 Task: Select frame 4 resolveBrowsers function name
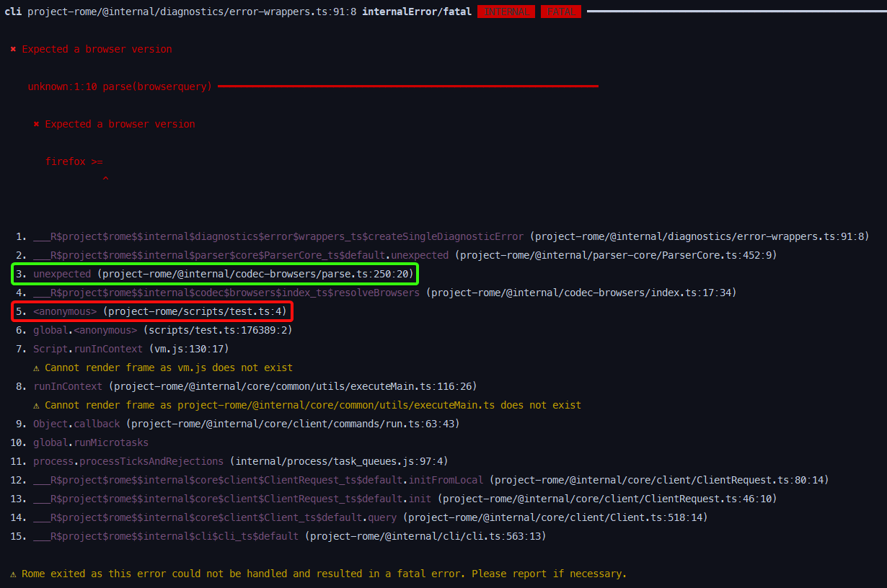pyautogui.click(x=226, y=293)
